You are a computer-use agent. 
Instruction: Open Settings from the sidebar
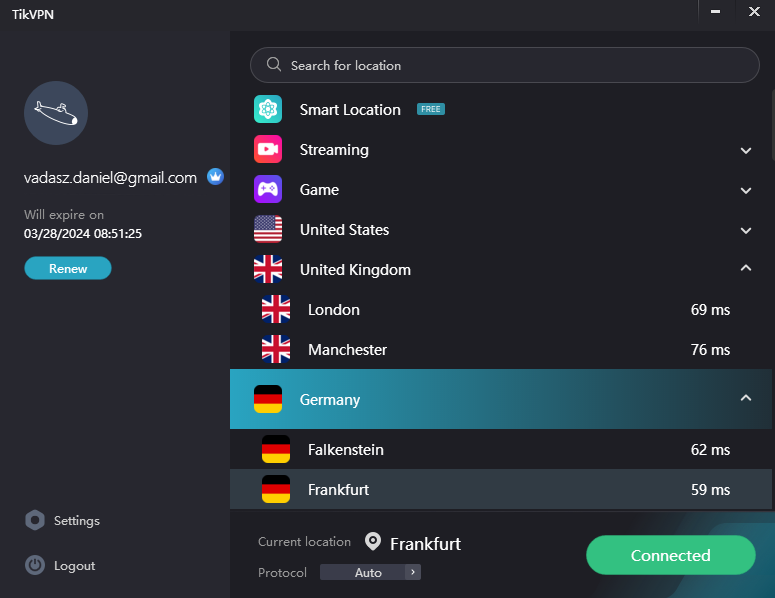(76, 521)
